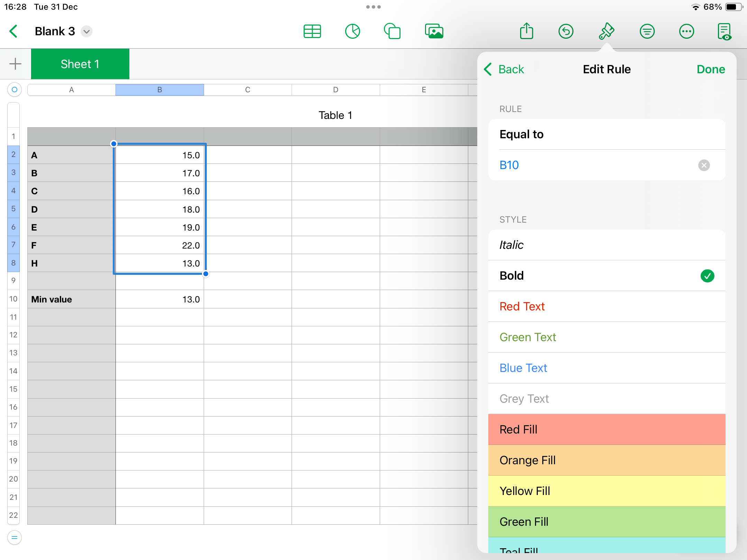Image resolution: width=747 pixels, height=560 pixels.
Task: Open the chart insertion options
Action: [x=352, y=31]
